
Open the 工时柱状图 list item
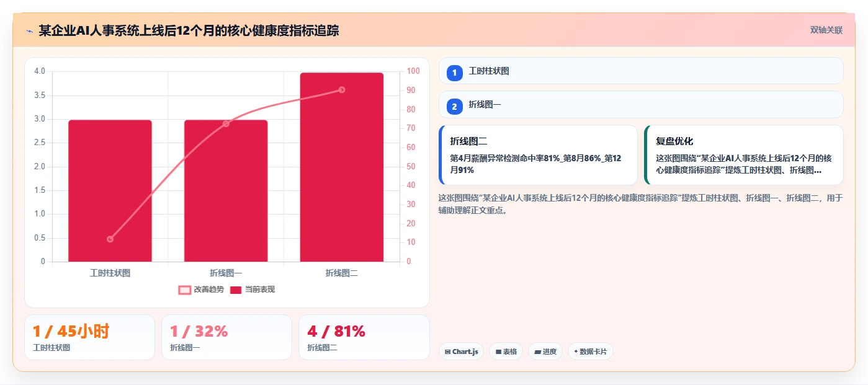click(641, 71)
